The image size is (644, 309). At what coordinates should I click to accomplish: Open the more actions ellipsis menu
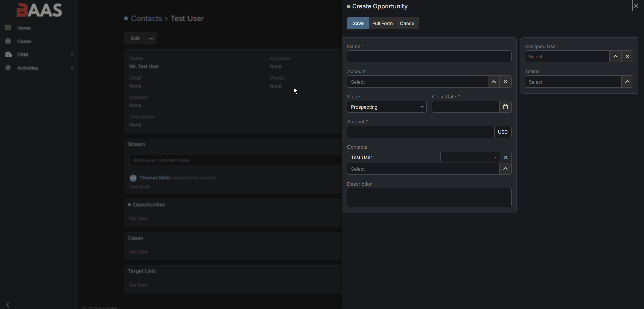click(151, 38)
